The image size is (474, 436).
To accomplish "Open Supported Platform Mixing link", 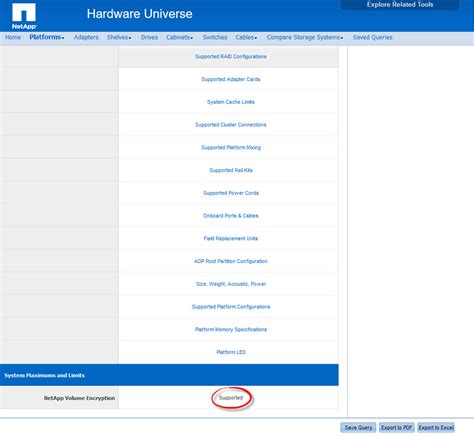I will tap(231, 147).
